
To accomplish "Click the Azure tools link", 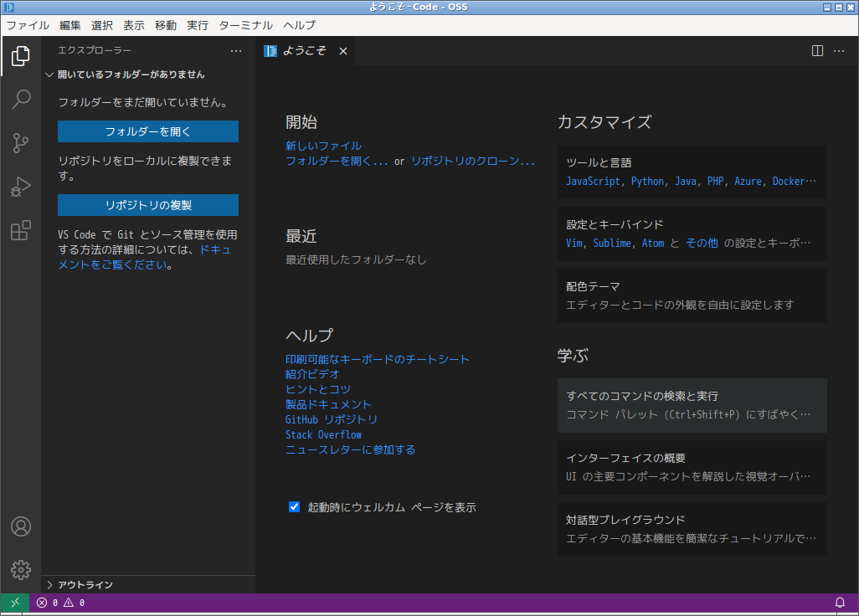I will 748,182.
